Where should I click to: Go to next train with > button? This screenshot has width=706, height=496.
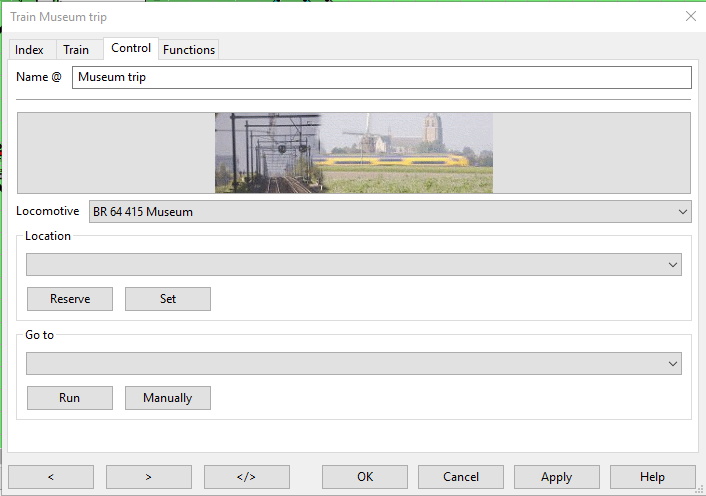point(148,477)
